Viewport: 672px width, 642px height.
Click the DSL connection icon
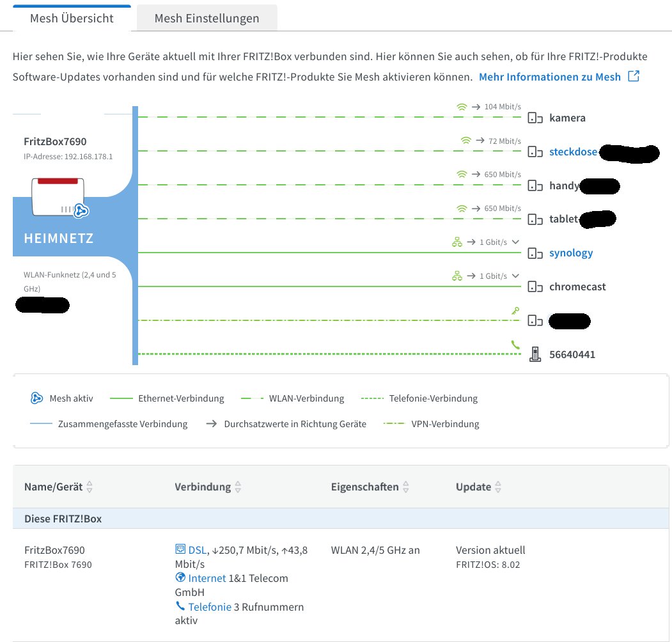coord(180,549)
